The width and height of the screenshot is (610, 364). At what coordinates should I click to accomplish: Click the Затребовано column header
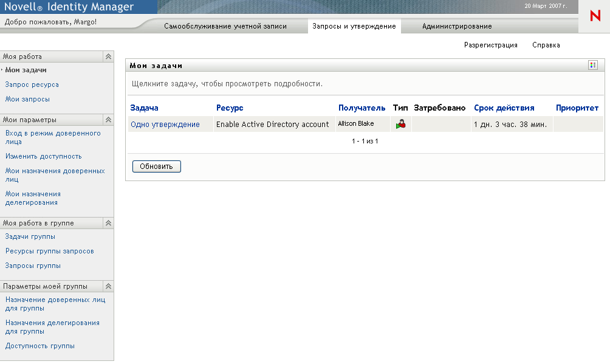[x=440, y=108]
